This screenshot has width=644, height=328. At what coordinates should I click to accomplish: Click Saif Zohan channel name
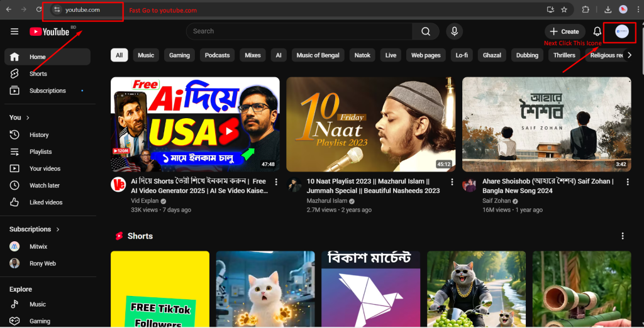497,200
